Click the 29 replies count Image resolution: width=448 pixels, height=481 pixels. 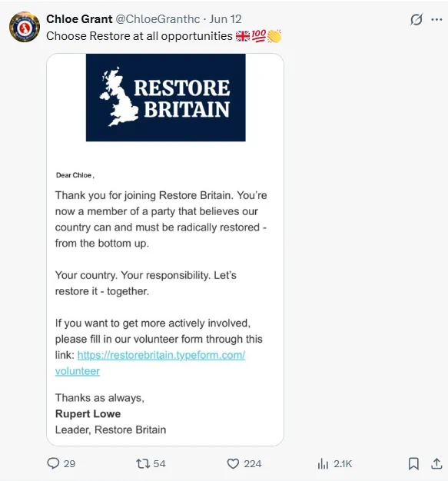(x=69, y=463)
